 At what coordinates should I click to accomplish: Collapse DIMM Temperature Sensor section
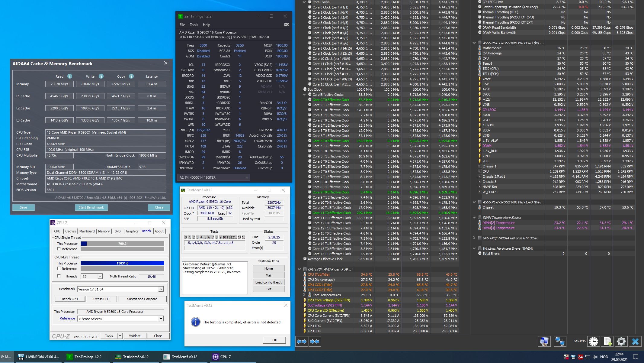[x=474, y=218]
